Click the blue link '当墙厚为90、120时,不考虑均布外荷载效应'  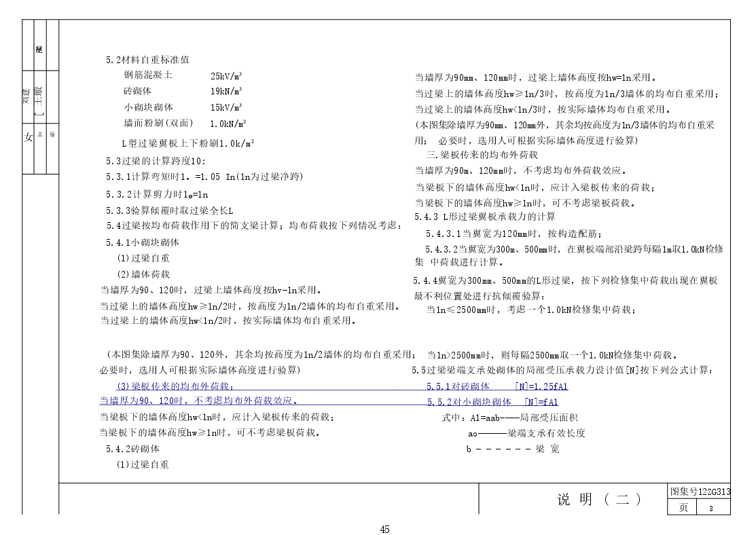pyautogui.click(x=198, y=401)
